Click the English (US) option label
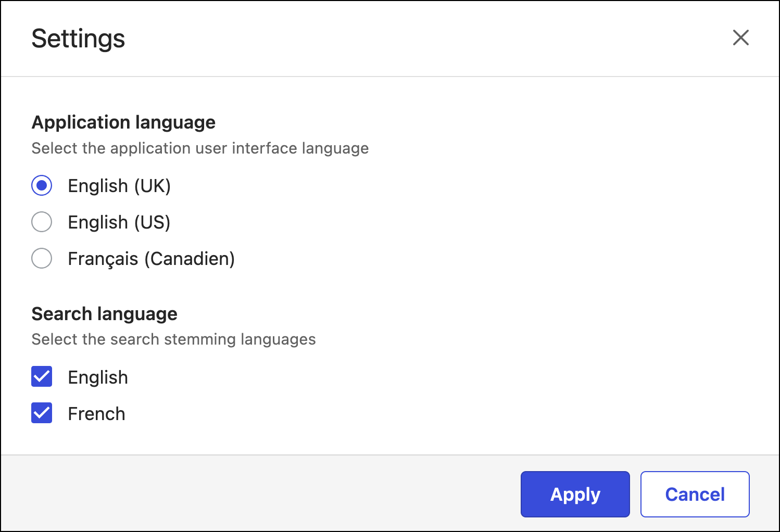780x532 pixels. 119,222
